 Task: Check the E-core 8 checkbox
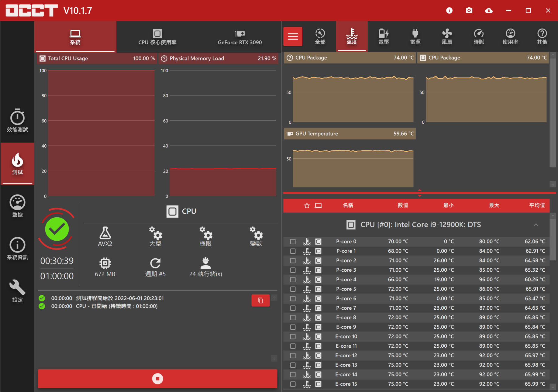tap(293, 318)
